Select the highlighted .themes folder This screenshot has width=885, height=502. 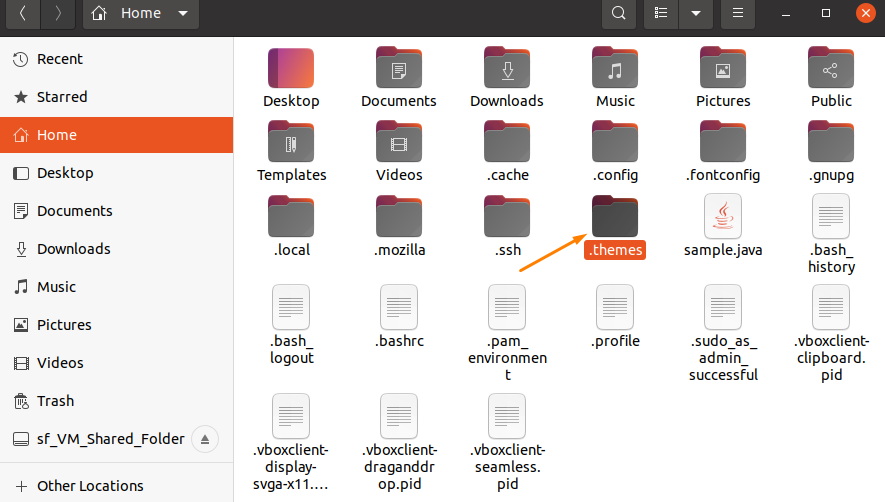615,216
